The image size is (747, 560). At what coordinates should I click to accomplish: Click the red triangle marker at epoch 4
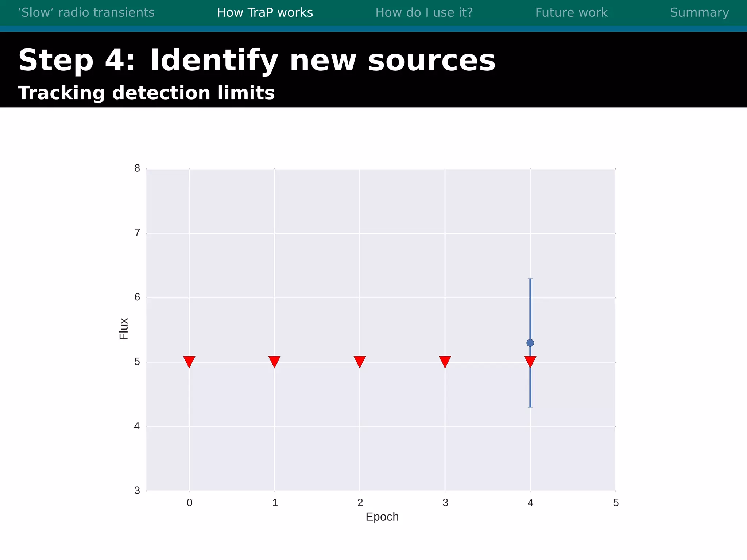(530, 362)
